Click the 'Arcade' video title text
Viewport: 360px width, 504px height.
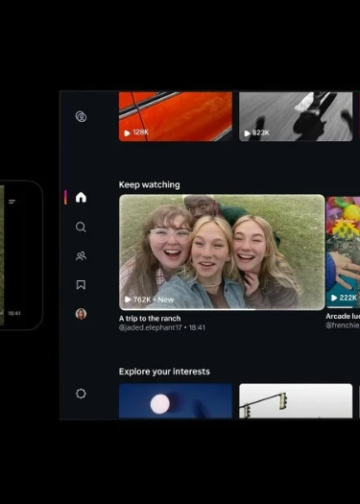tap(343, 316)
